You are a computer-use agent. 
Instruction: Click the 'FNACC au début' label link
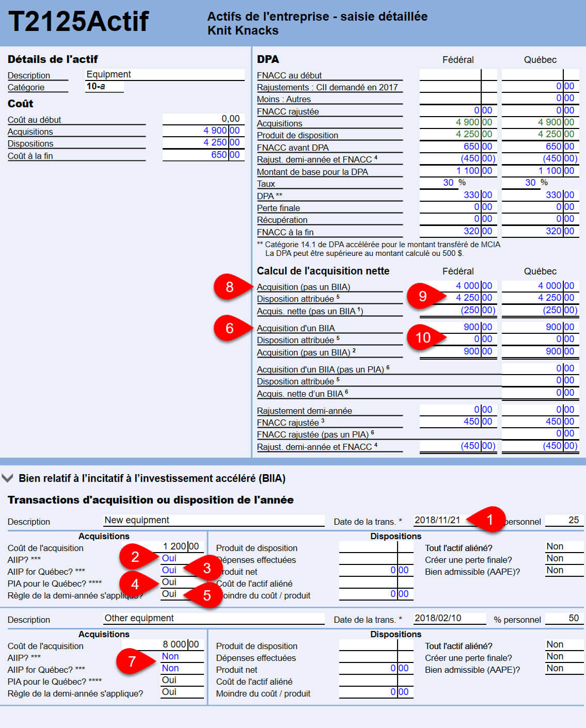[x=289, y=75]
